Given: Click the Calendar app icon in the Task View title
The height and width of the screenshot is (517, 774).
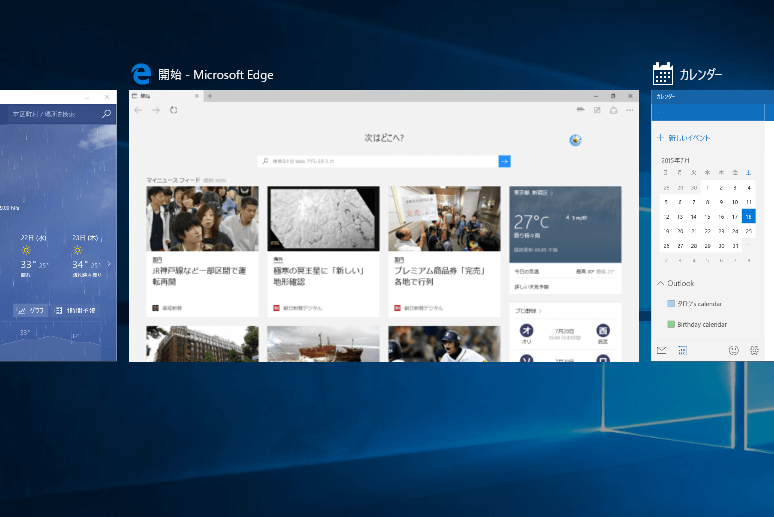Looking at the screenshot, I should [x=663, y=74].
